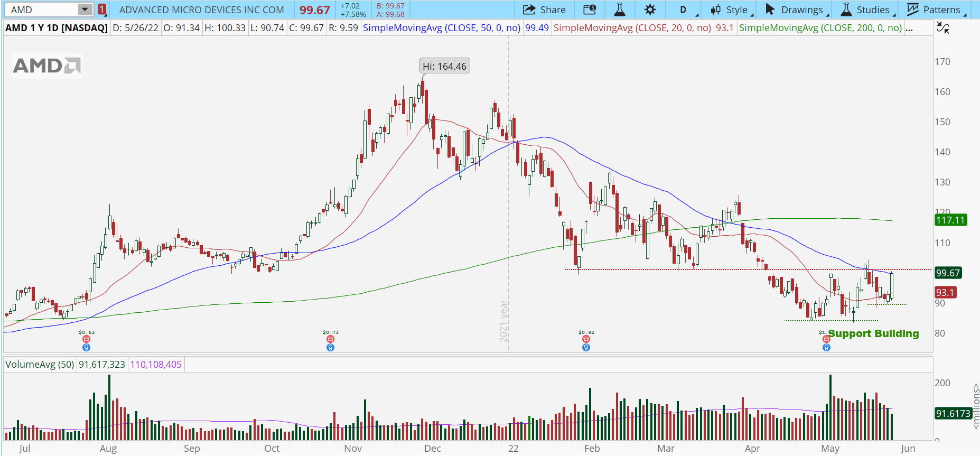Click the red 93.1 price axis label
The width and height of the screenshot is (980, 456).
coord(945,292)
